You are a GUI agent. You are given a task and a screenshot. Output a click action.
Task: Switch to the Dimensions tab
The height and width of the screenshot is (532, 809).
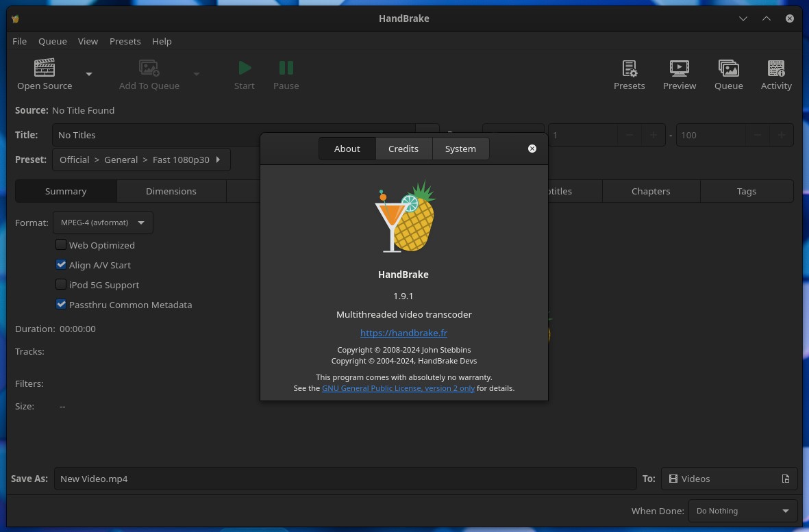pos(171,191)
